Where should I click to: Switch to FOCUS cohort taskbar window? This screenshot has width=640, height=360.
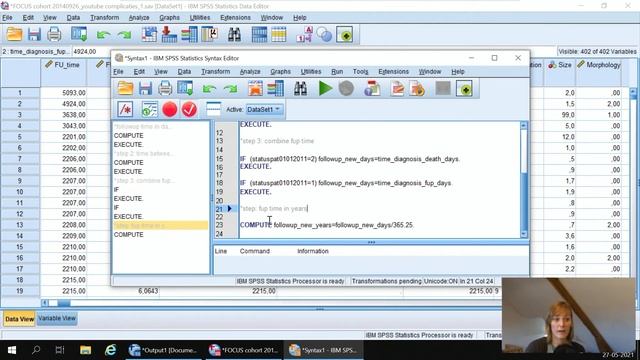(244, 350)
